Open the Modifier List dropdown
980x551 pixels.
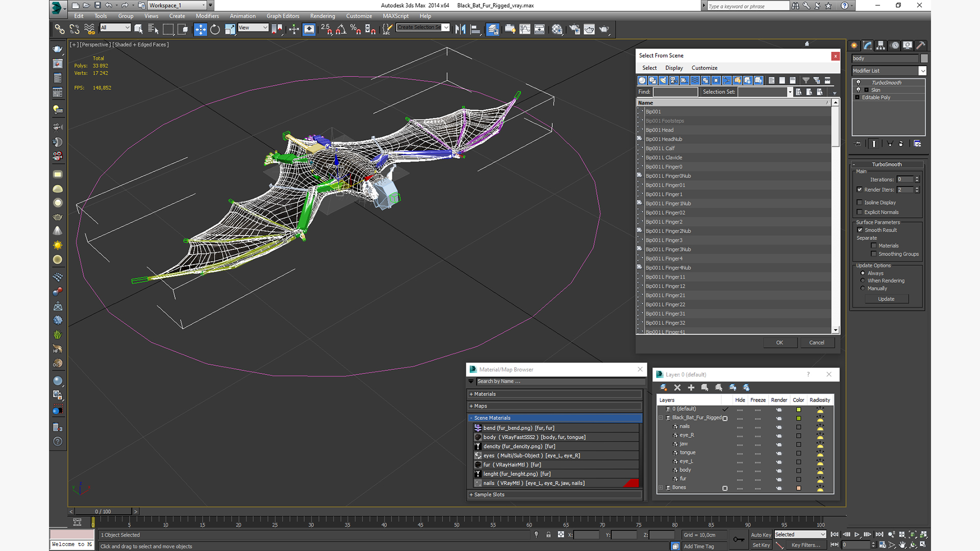[x=922, y=71]
